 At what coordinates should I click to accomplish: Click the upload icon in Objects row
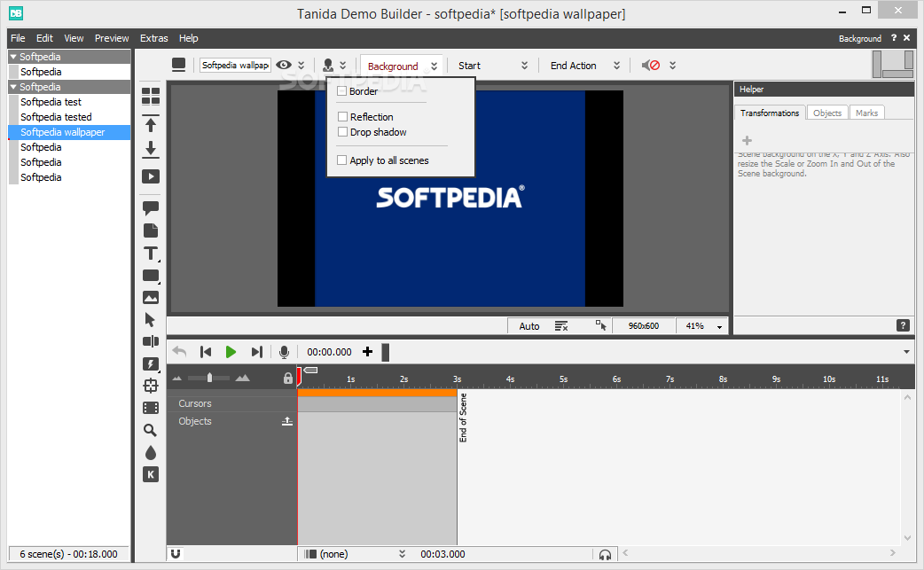point(287,421)
